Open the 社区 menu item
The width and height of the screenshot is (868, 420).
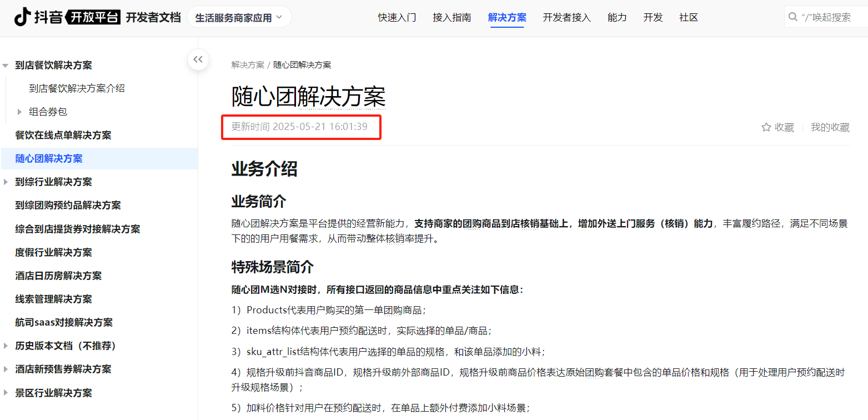coord(689,17)
